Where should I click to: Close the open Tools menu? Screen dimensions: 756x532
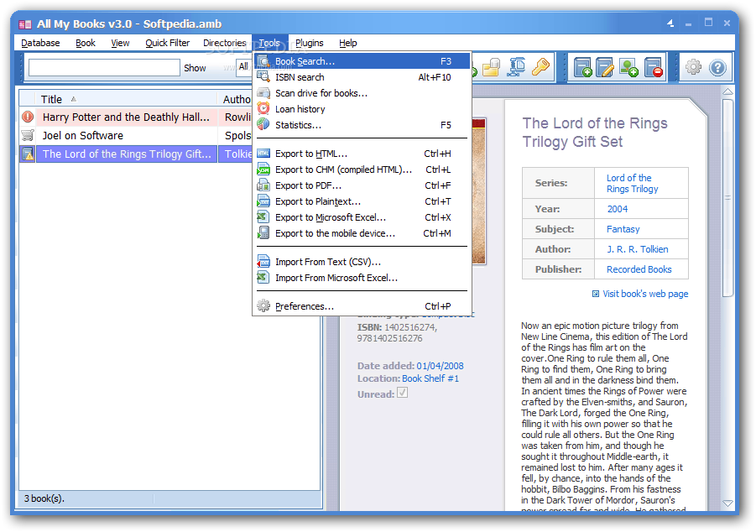pos(269,43)
